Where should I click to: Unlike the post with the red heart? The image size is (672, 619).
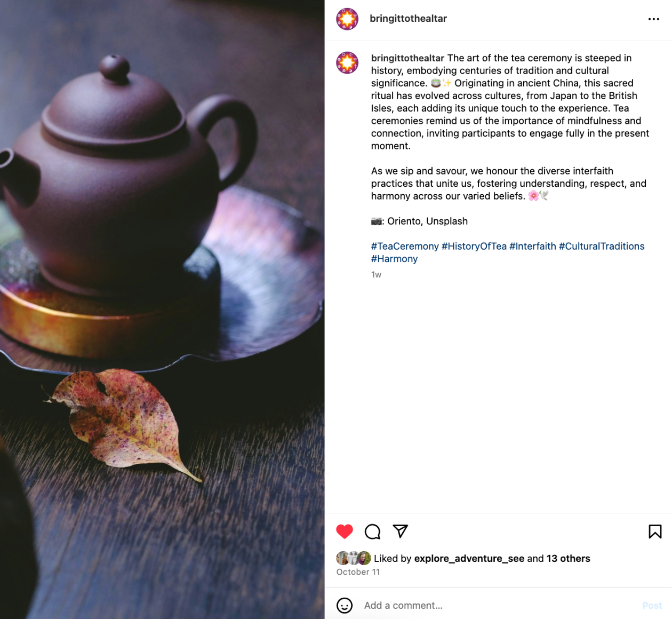tap(345, 531)
